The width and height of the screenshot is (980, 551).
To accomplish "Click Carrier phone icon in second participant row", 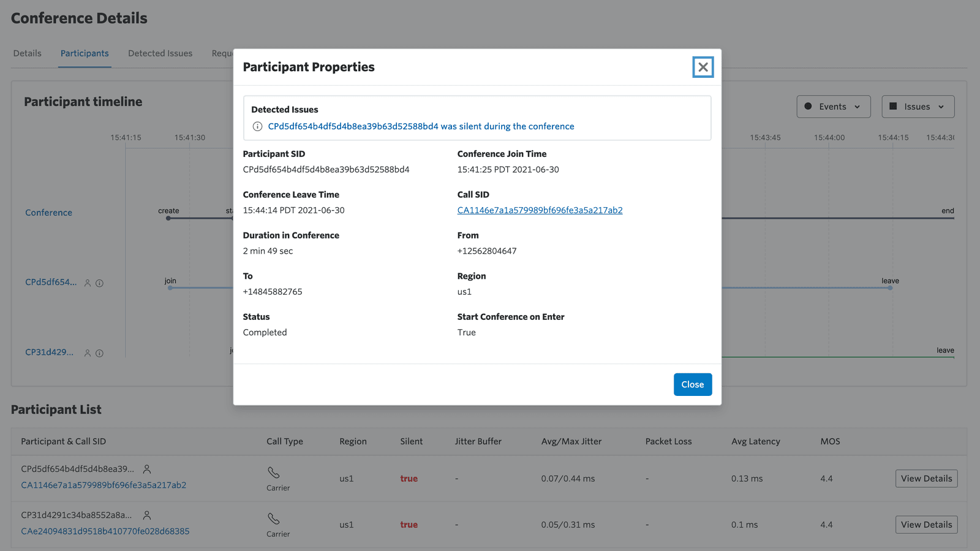I will [274, 519].
